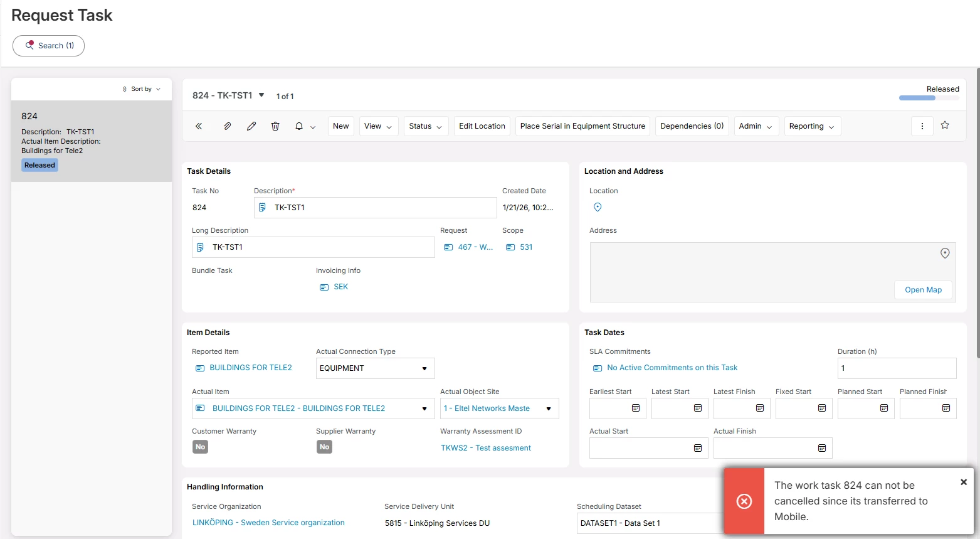Open the Reporting menu
This screenshot has height=539, width=980.
[x=811, y=126]
